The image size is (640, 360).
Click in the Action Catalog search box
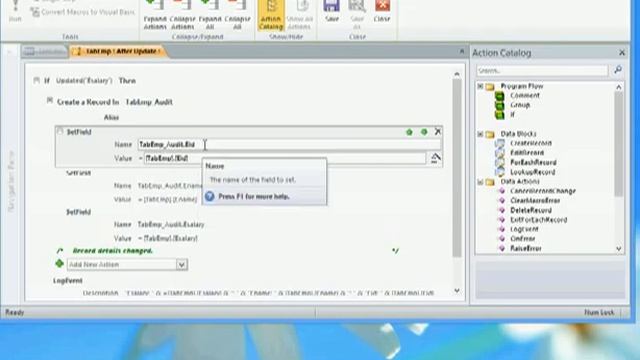pyautogui.click(x=542, y=71)
